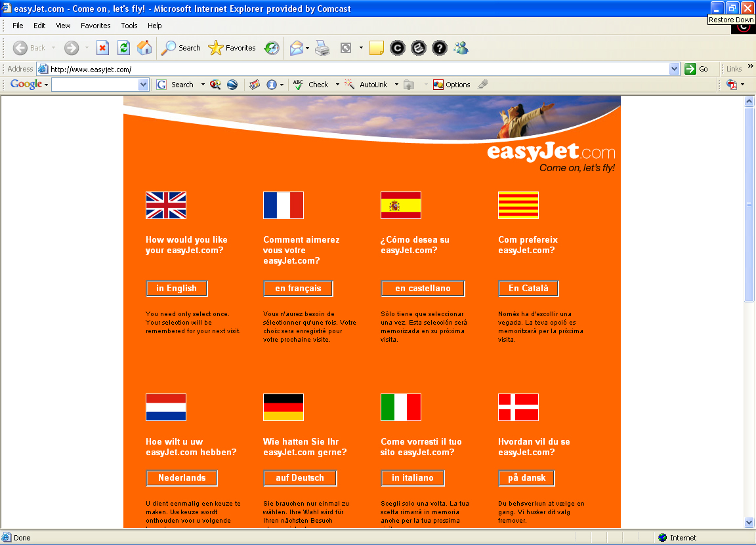
Task: Click the easyJet.com logo
Action: (x=549, y=152)
